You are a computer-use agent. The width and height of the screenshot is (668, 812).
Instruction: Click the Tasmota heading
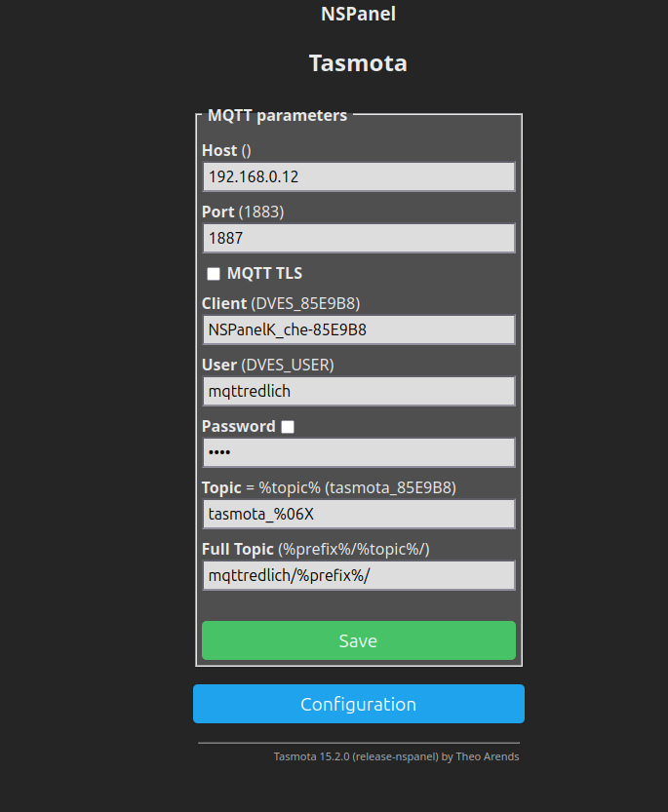point(358,63)
